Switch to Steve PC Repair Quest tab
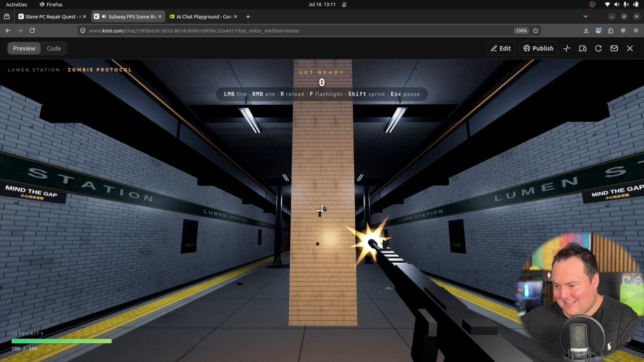Image resolution: width=644 pixels, height=362 pixels. coord(52,17)
